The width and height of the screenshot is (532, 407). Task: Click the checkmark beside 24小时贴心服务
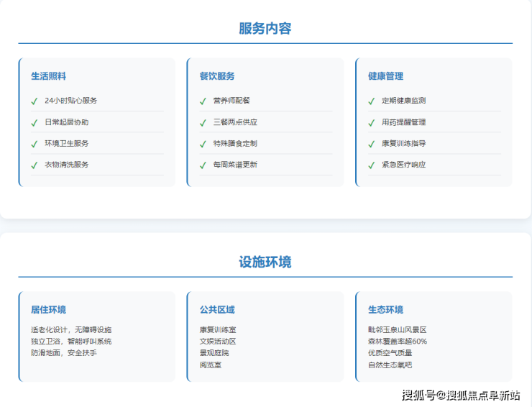click(34, 101)
